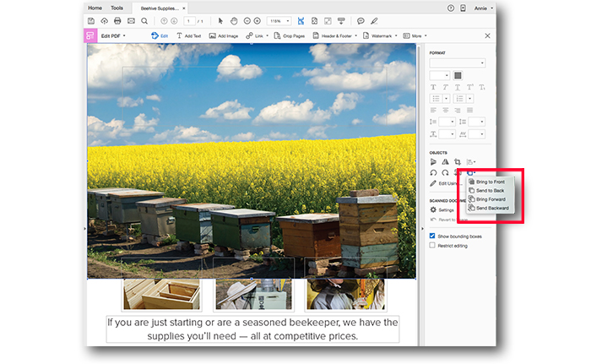Switch to the Tools tab
Viewport: 591px width, 364px height.
coord(117,7)
